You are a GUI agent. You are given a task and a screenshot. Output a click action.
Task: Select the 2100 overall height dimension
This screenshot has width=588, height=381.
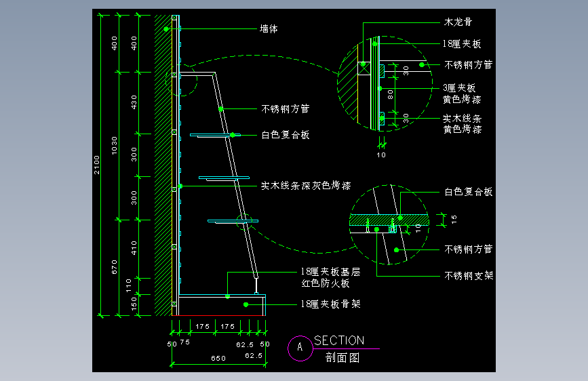pyautogui.click(x=97, y=165)
